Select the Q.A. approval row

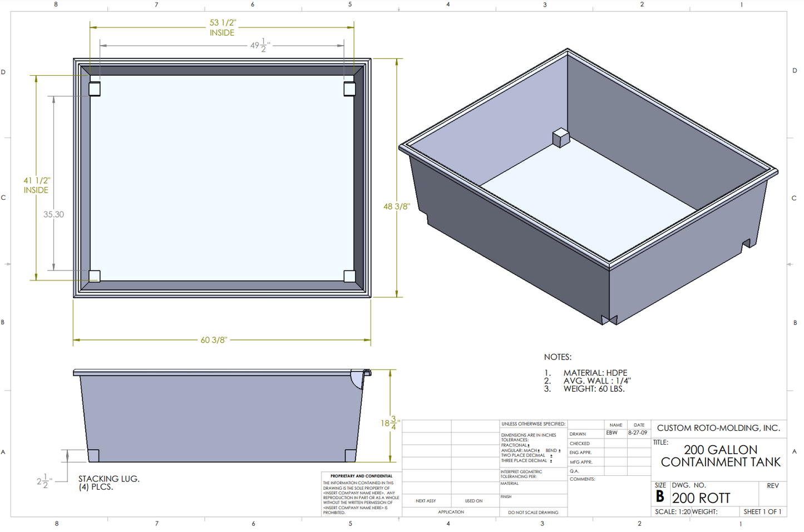575,471
